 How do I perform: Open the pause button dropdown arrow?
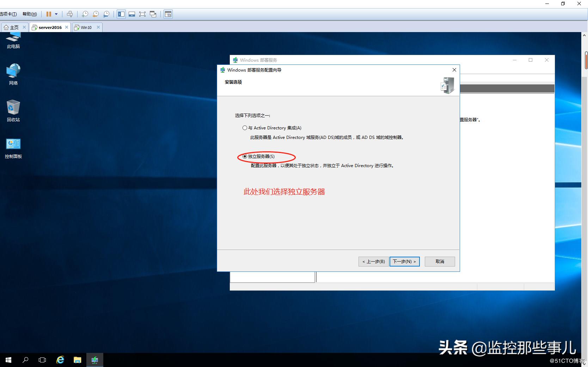tap(56, 14)
